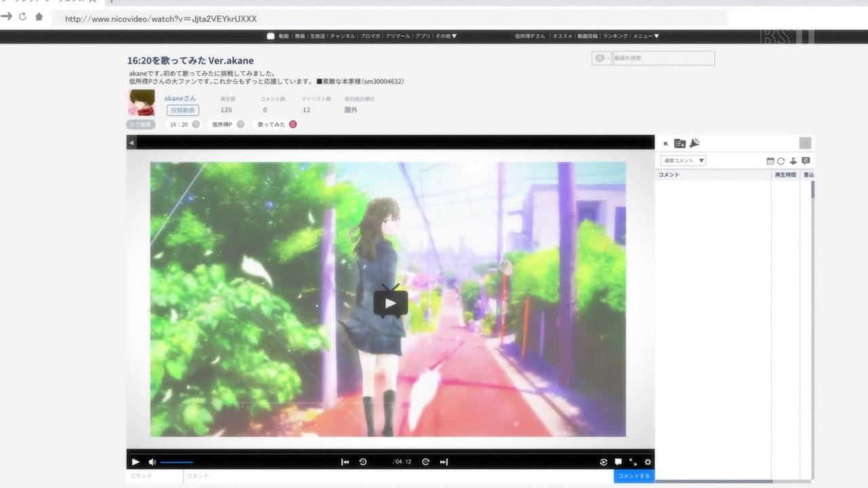This screenshot has height=488, width=868.
Task: Click the akaneさん uploader name
Action: tap(180, 98)
